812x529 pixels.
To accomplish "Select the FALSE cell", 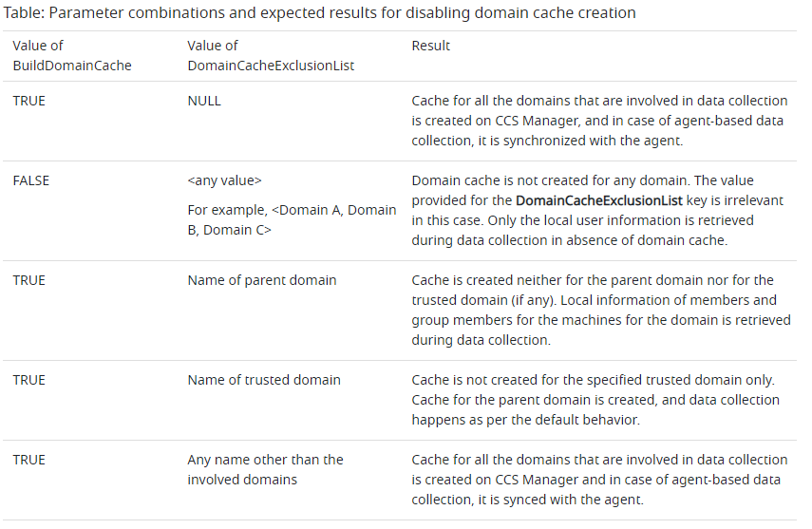I will pos(30,180).
